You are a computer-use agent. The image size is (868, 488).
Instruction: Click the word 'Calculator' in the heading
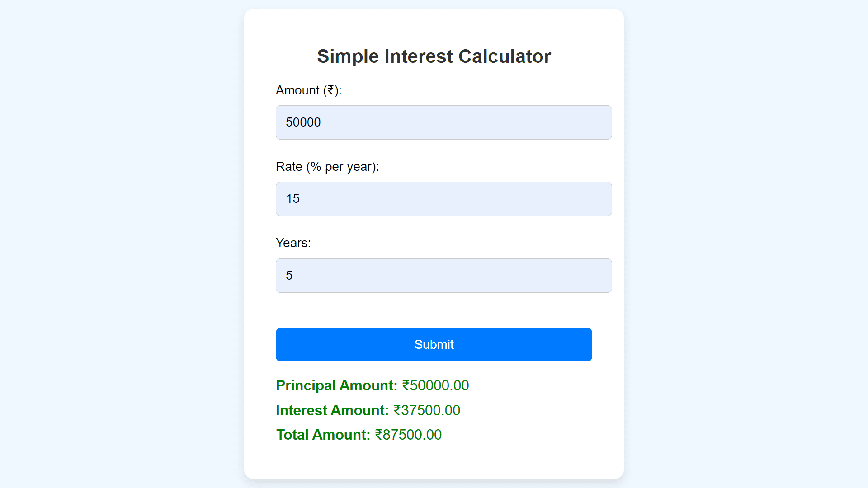tap(505, 56)
